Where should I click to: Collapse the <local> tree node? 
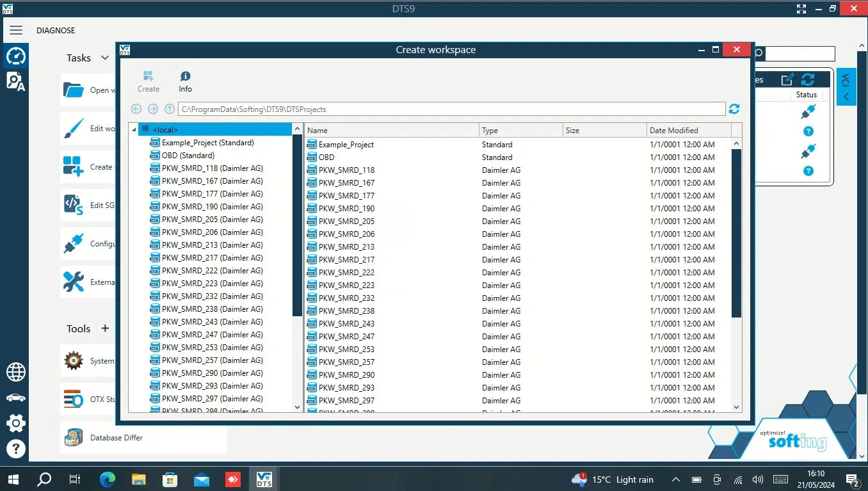pos(134,130)
